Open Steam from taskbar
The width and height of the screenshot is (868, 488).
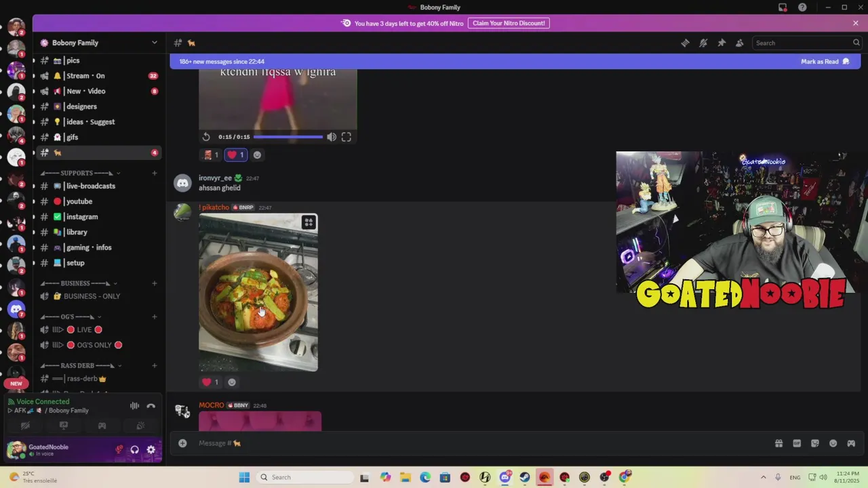point(525,477)
